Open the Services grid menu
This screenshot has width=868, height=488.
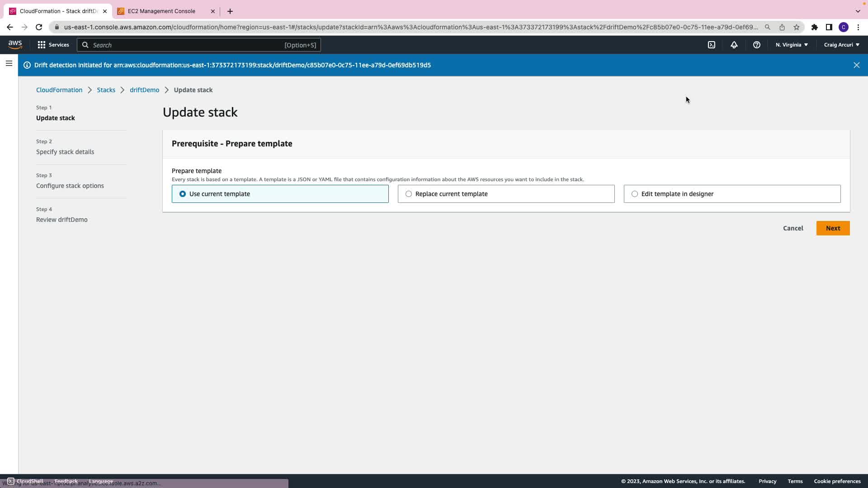pyautogui.click(x=53, y=45)
